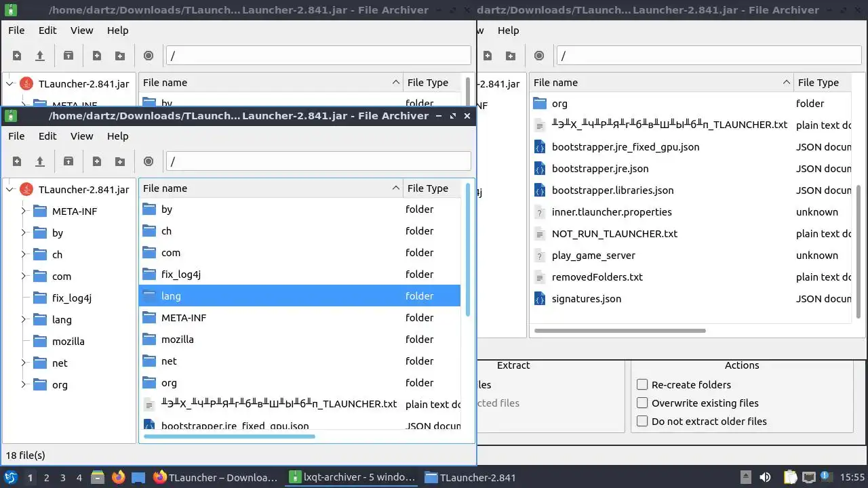Click new archive icon in top-left background window
The width and height of the screenshot is (868, 488).
[x=17, y=56]
